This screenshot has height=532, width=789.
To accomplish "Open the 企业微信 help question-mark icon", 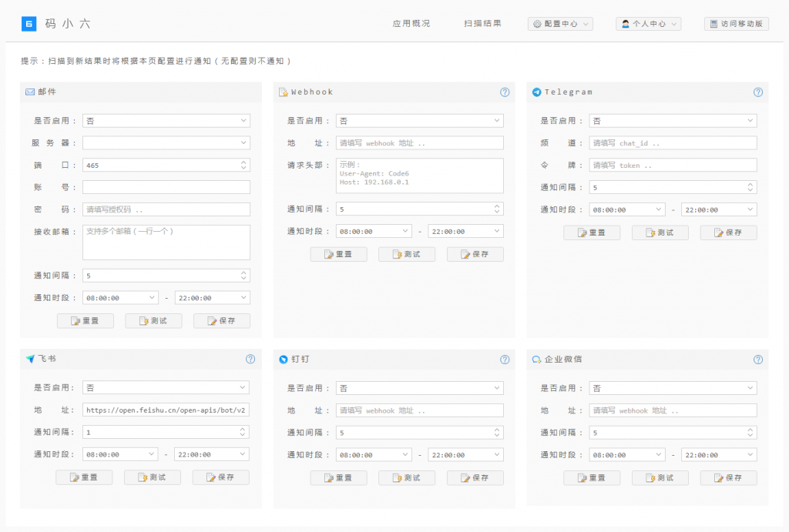I will [758, 360].
